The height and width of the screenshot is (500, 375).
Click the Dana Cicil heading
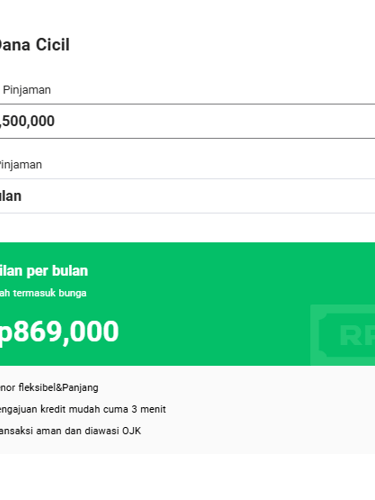[34, 45]
